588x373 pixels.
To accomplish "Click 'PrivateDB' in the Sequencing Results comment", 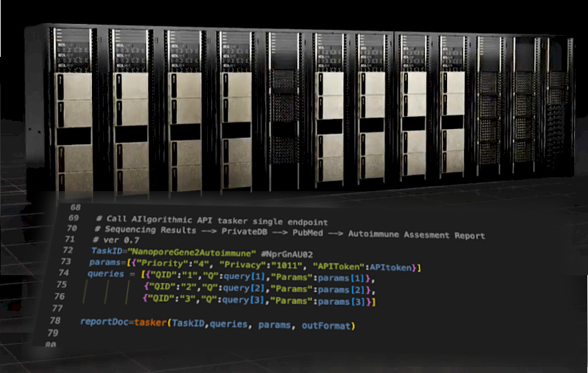I will [244, 231].
